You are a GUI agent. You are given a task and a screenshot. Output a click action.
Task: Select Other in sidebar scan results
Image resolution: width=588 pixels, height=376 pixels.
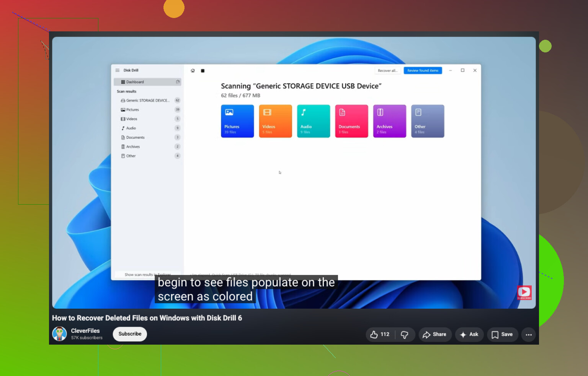point(147,156)
